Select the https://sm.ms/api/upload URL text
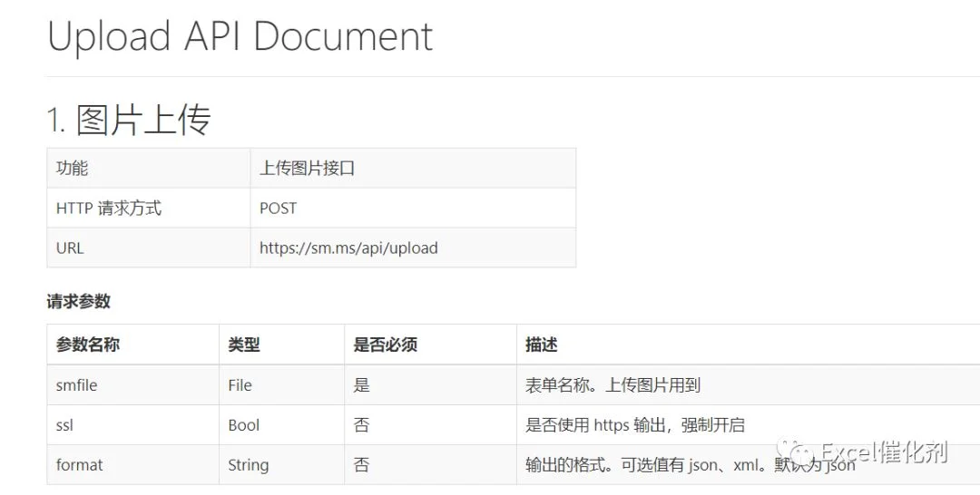 coord(348,247)
